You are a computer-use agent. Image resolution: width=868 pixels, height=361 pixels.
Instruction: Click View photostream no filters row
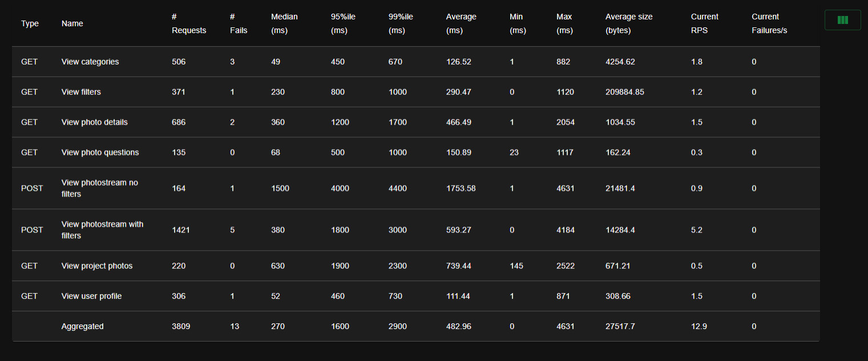click(x=415, y=188)
